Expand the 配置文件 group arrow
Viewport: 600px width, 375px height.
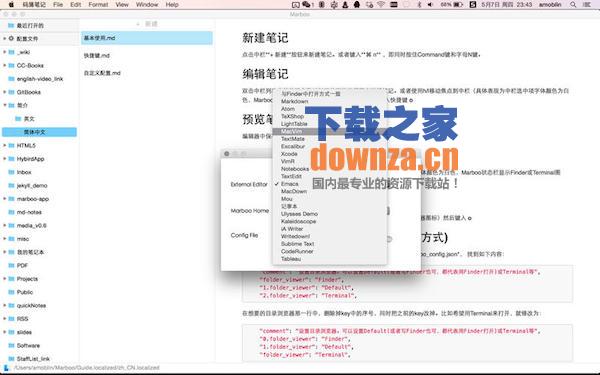tap(5, 39)
